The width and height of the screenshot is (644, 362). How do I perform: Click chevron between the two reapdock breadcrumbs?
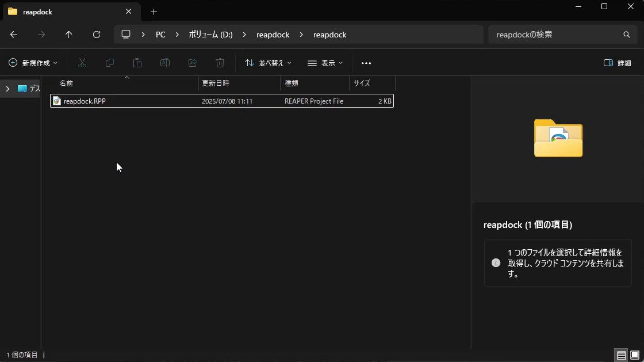301,35
